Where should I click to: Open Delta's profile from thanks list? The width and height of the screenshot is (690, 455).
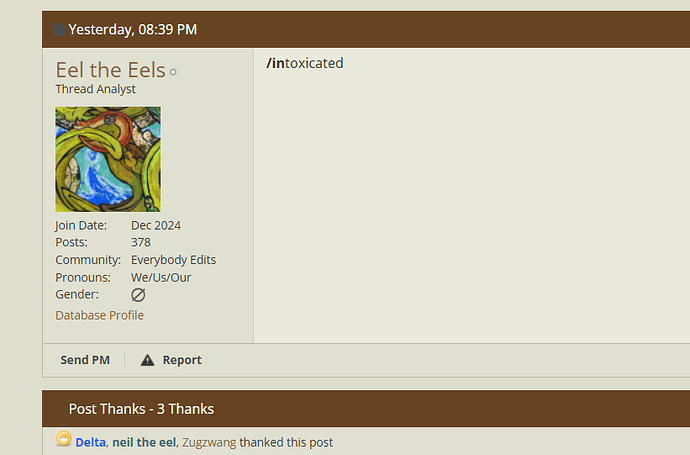click(x=91, y=442)
